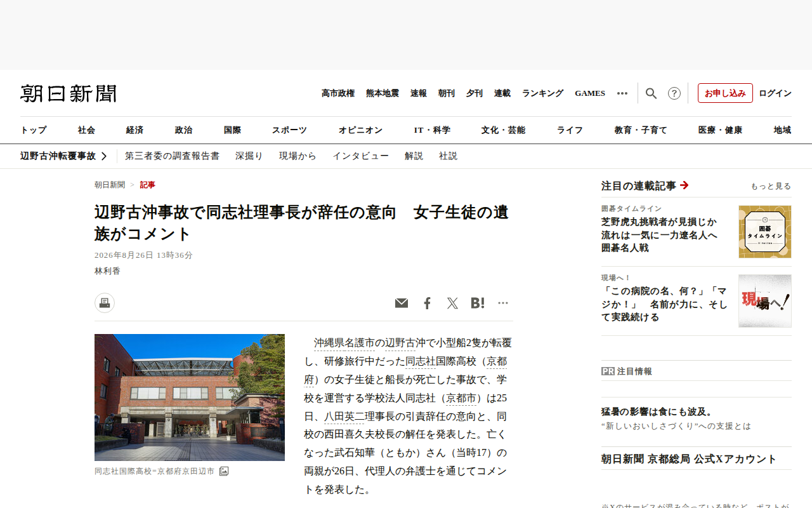This screenshot has height=508, width=812.
Task: Open the 速報 header link
Action: coord(419,93)
